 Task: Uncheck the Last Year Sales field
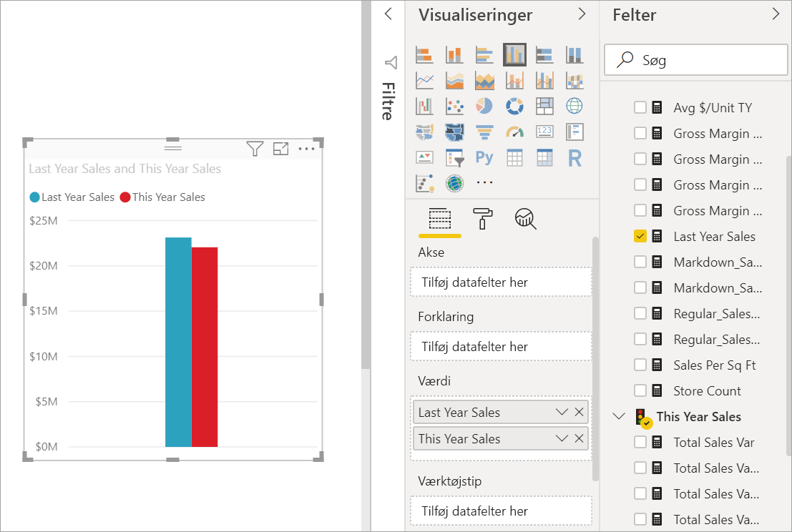click(640, 236)
